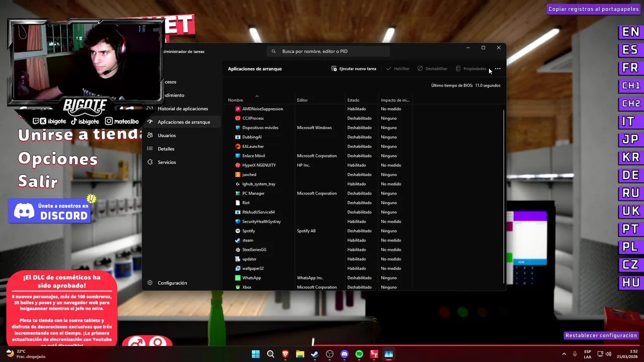This screenshot has width=644, height=362.
Task: Click Restablecer configuración in the game
Action: coord(601,335)
